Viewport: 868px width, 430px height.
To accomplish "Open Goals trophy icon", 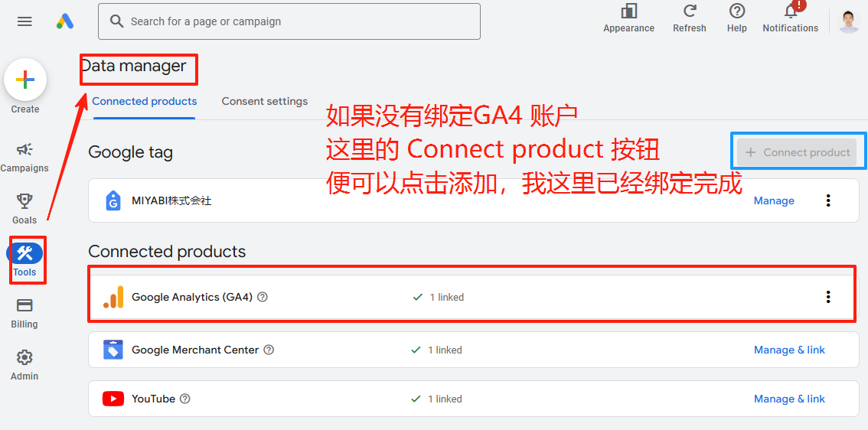I will pyautogui.click(x=24, y=201).
